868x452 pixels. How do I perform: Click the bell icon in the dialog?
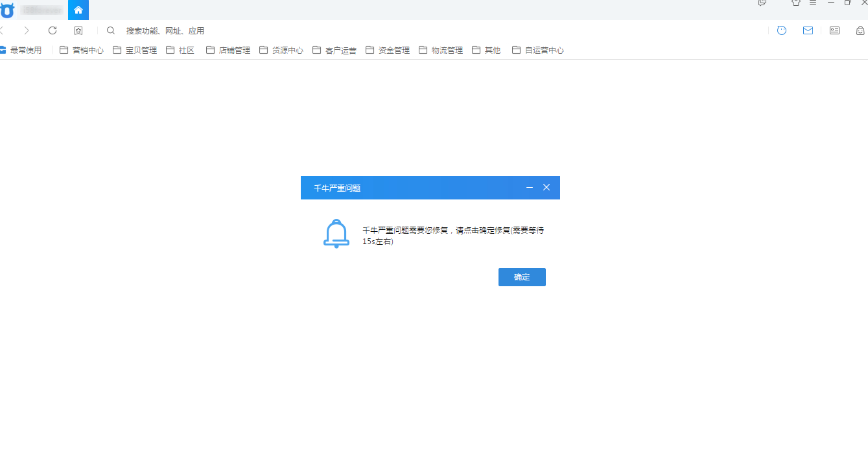tap(336, 234)
